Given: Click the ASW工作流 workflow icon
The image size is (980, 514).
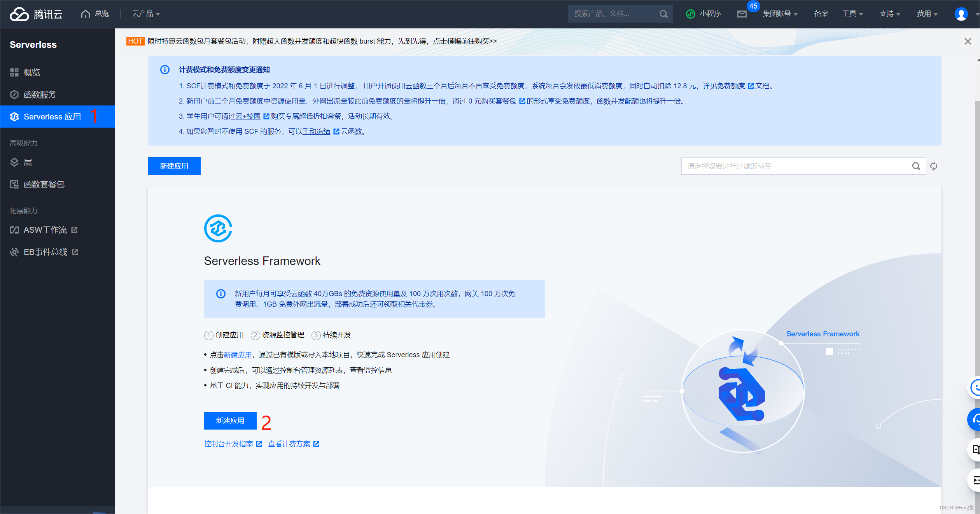Looking at the screenshot, I should click(14, 230).
